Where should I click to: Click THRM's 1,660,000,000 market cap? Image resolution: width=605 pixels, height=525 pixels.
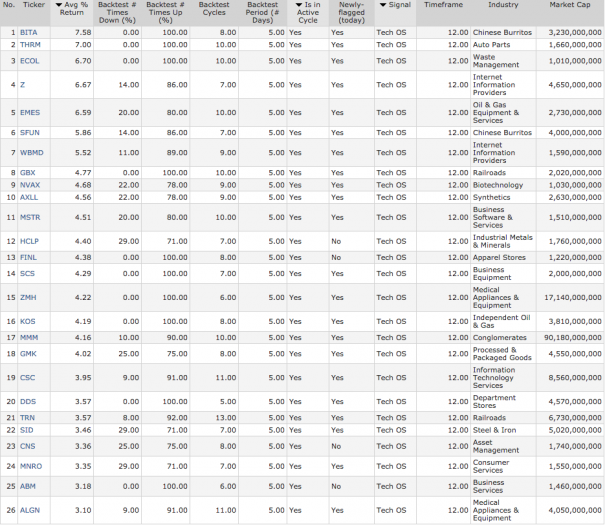pos(575,45)
